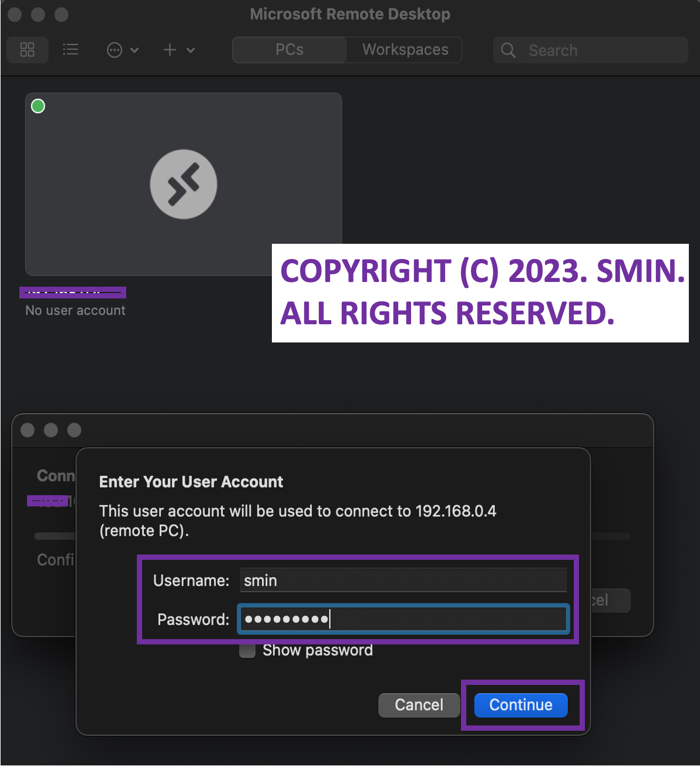
Task: Close the Microsoft Remote Desktop window
Action: (x=15, y=15)
